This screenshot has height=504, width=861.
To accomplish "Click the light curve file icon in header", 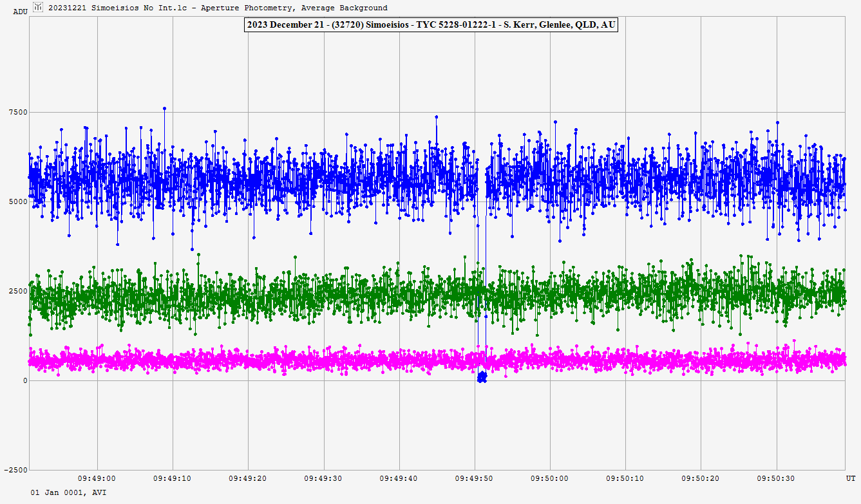I will point(38,7).
